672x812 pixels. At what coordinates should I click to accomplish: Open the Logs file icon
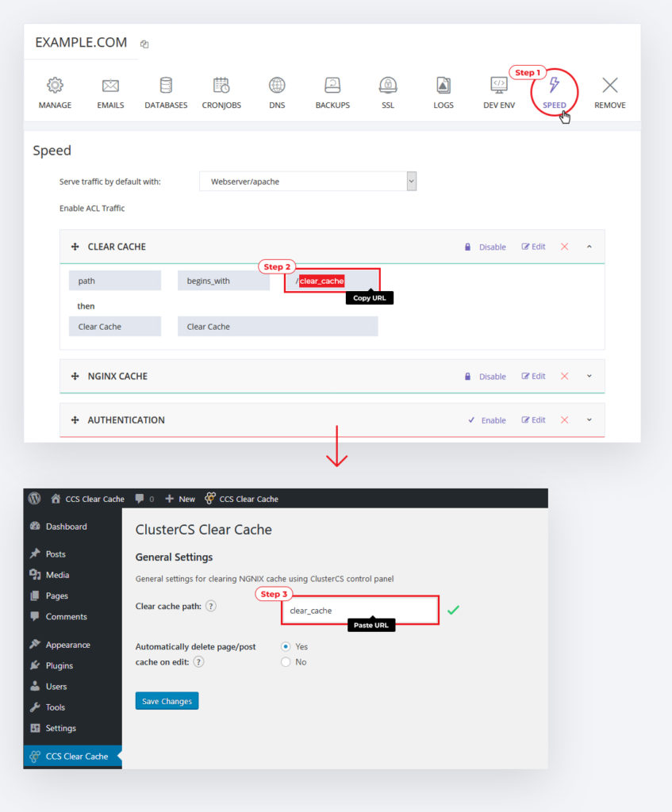click(x=444, y=85)
